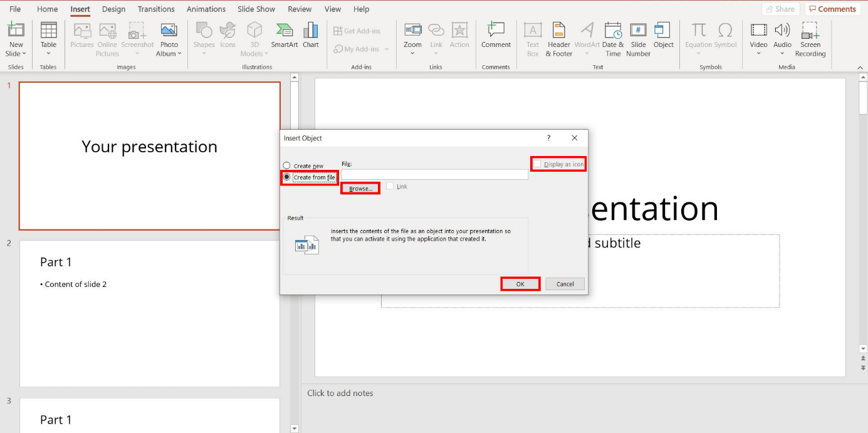The image size is (868, 433).
Task: Open the Video dropdown menu
Action: tap(758, 53)
